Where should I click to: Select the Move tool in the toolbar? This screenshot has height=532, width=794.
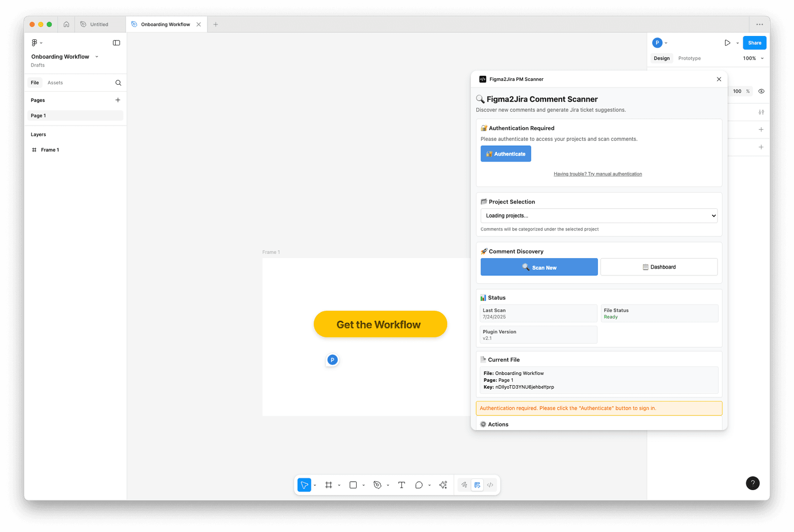(304, 485)
